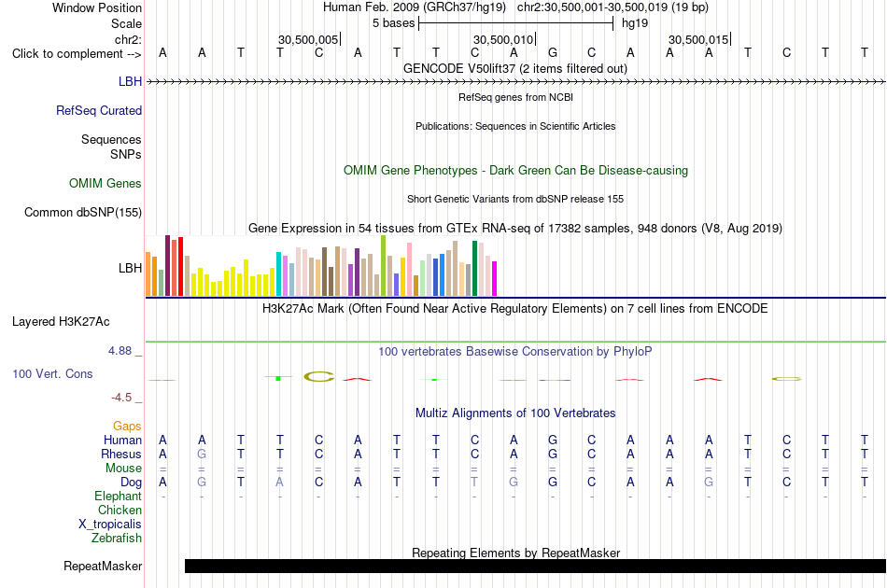Click the -4.5 conservation scale value
887x588 pixels.
point(121,398)
